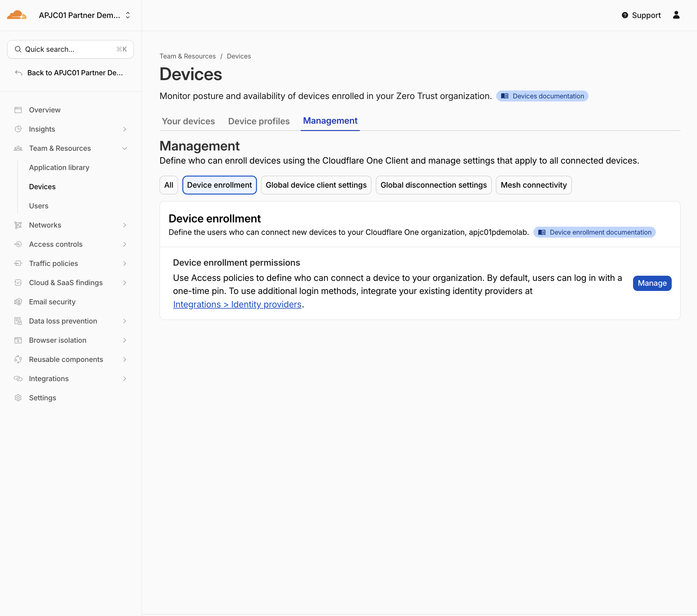The image size is (697, 616).
Task: Select the Management tab
Action: click(330, 121)
